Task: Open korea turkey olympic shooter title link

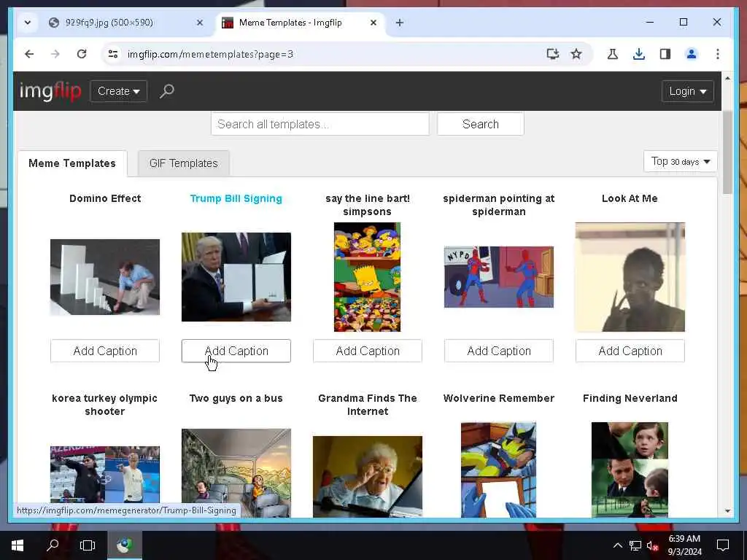Action: click(105, 405)
